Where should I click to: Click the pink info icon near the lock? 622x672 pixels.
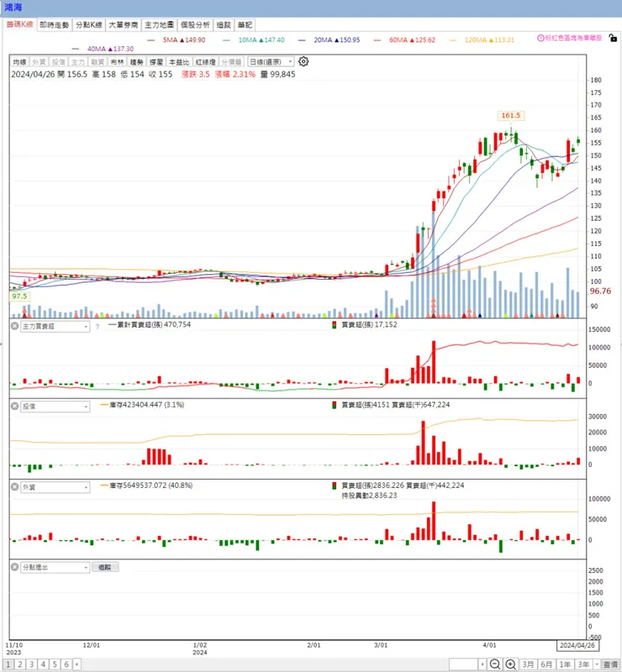540,38
